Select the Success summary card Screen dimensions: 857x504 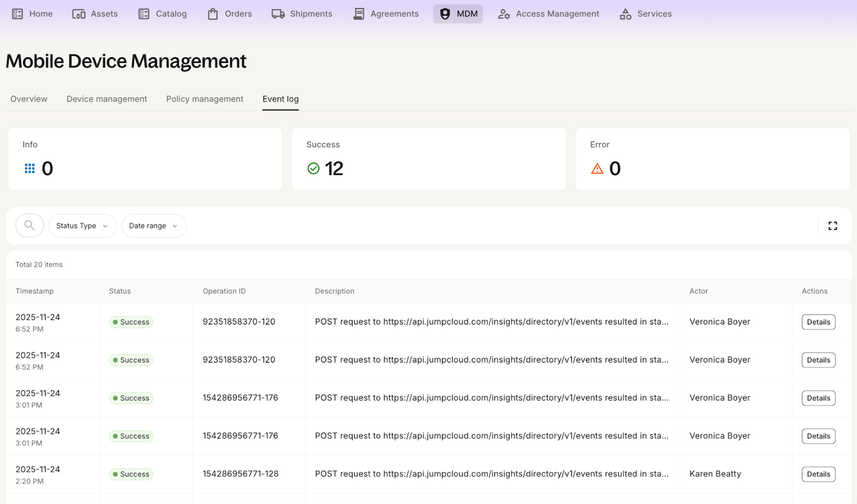[428, 159]
